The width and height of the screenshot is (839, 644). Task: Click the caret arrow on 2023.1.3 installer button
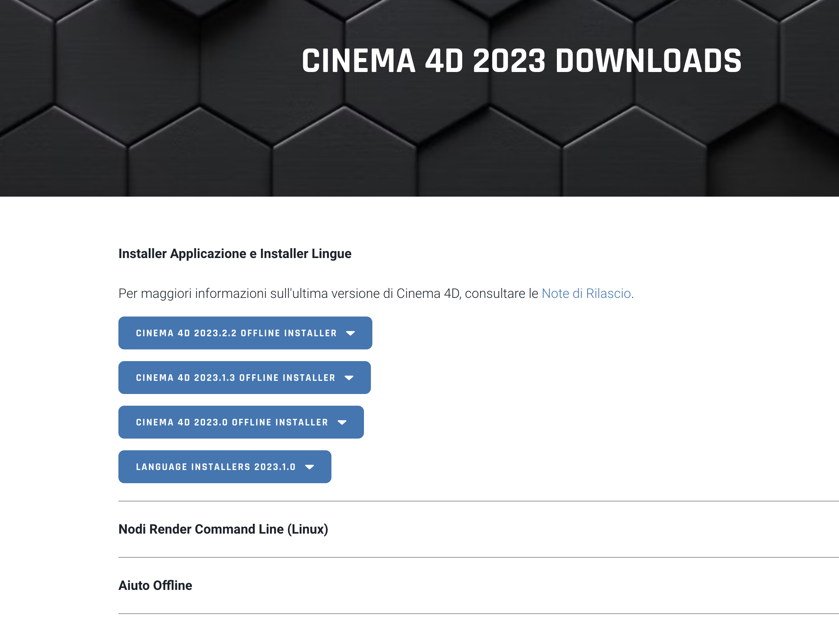click(x=349, y=378)
